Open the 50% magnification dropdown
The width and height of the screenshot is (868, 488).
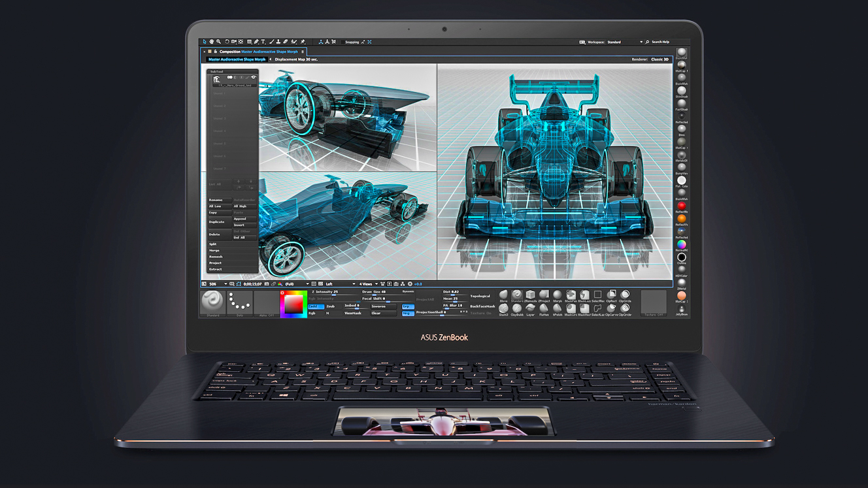tap(217, 284)
